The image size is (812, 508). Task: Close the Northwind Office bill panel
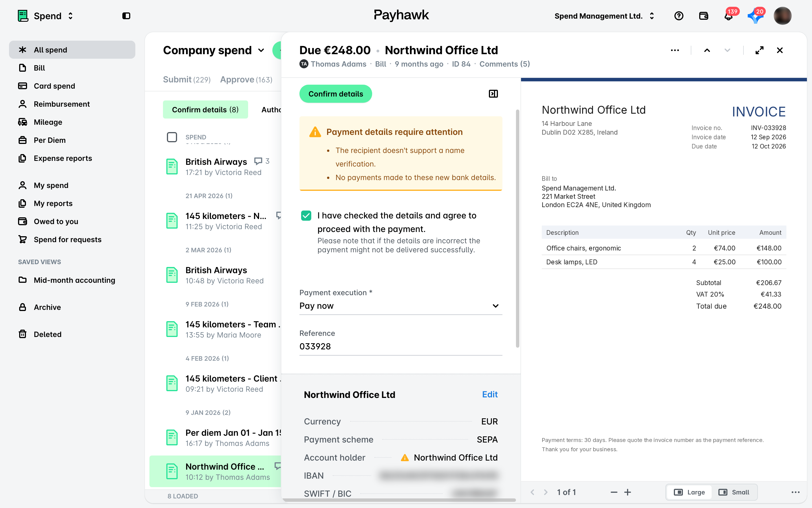780,51
